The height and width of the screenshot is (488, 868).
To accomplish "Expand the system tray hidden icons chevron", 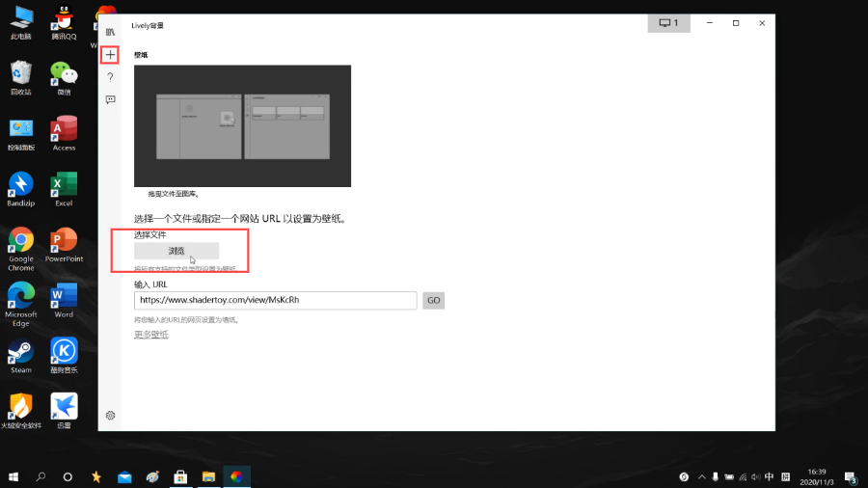I will tap(701, 477).
